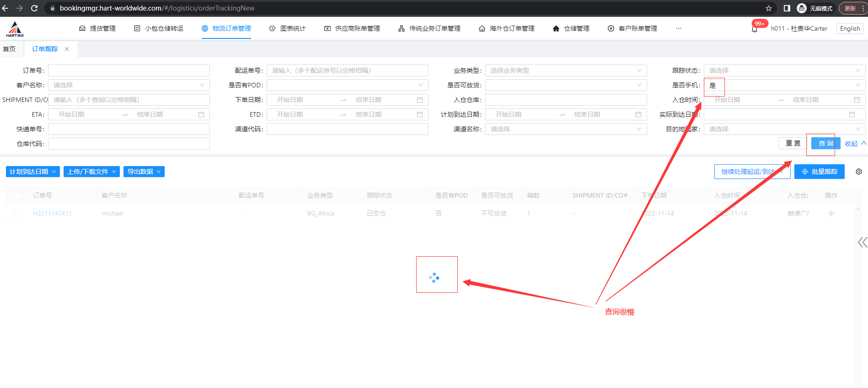Open the 计划到达日期 dropdown button
Screen dimensions: 868x388
[32, 172]
